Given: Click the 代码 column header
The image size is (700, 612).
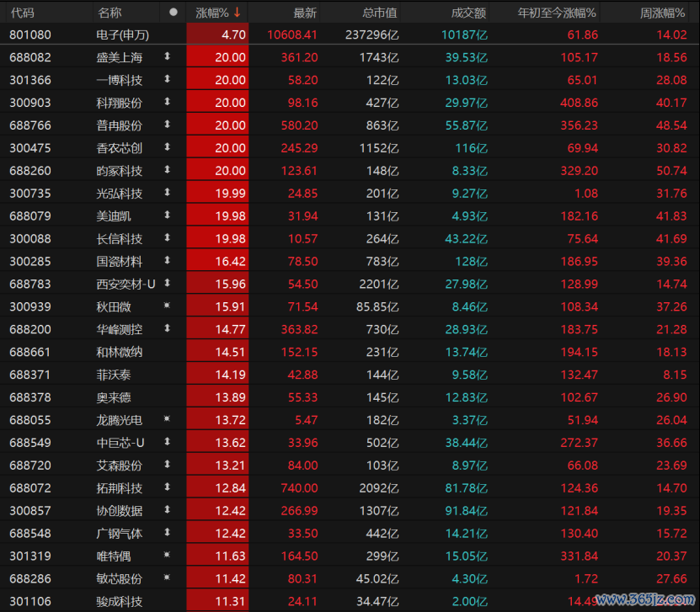Looking at the screenshot, I should coord(22,13).
